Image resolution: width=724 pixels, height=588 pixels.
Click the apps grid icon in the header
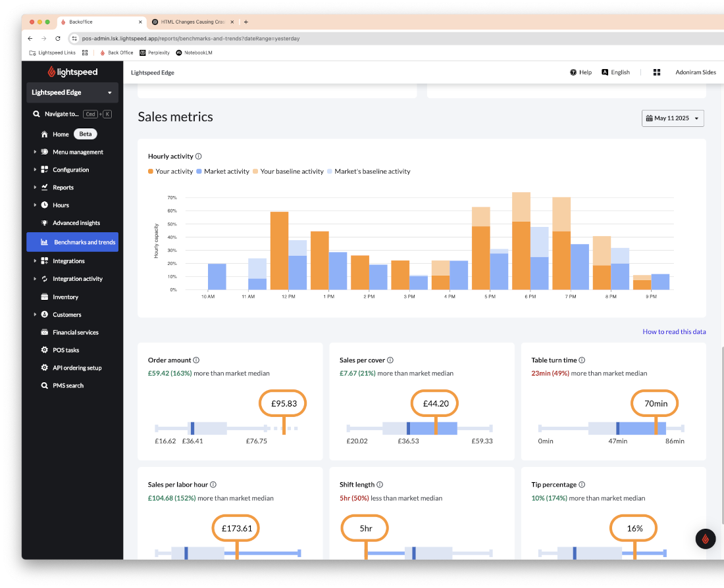tap(656, 72)
